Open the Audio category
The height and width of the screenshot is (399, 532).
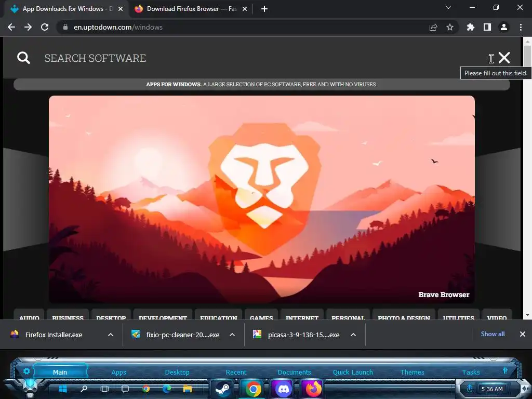click(x=29, y=315)
